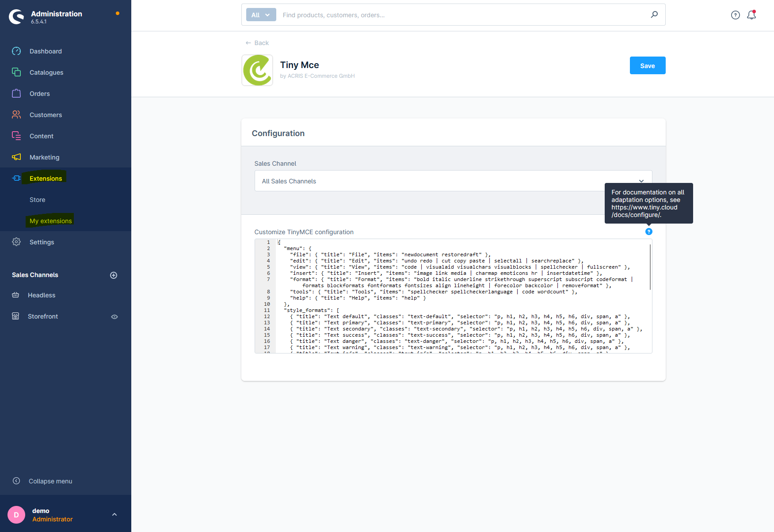
Task: Open the Store submenu item
Action: point(38,200)
